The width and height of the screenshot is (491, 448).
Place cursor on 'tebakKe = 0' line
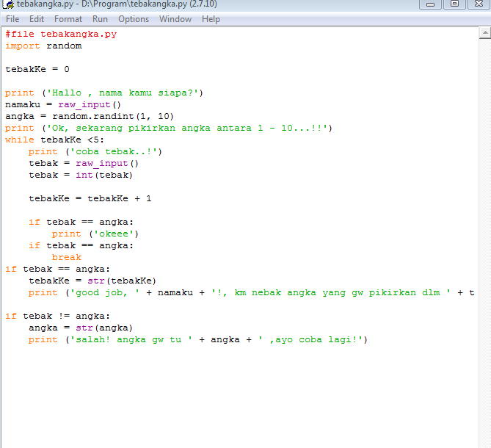[x=37, y=69]
